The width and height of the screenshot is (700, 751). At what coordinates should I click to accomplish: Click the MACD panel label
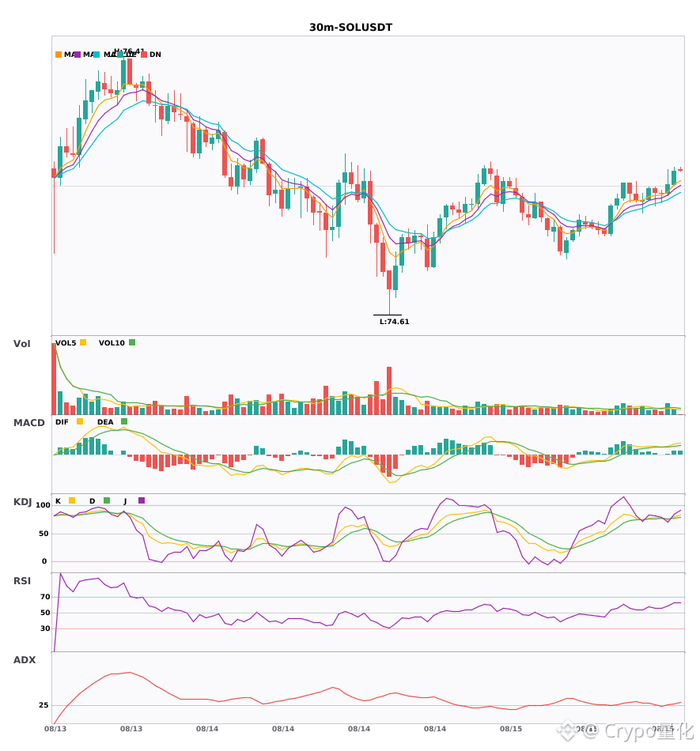(28, 423)
